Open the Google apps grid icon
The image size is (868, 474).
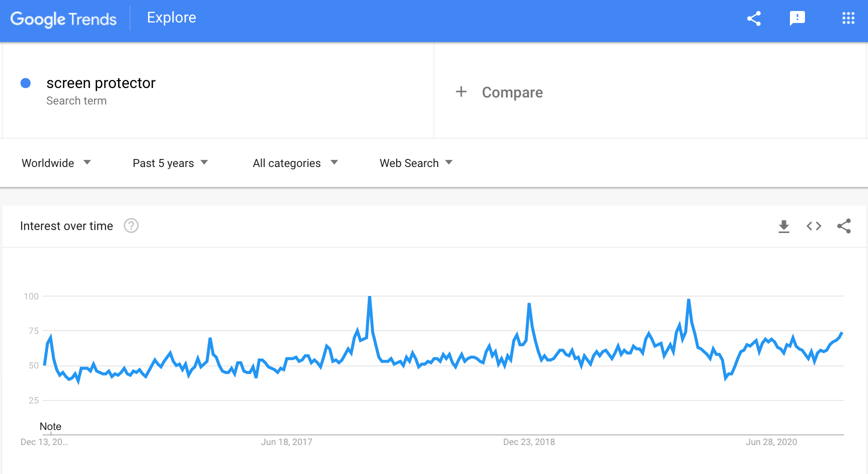click(848, 18)
